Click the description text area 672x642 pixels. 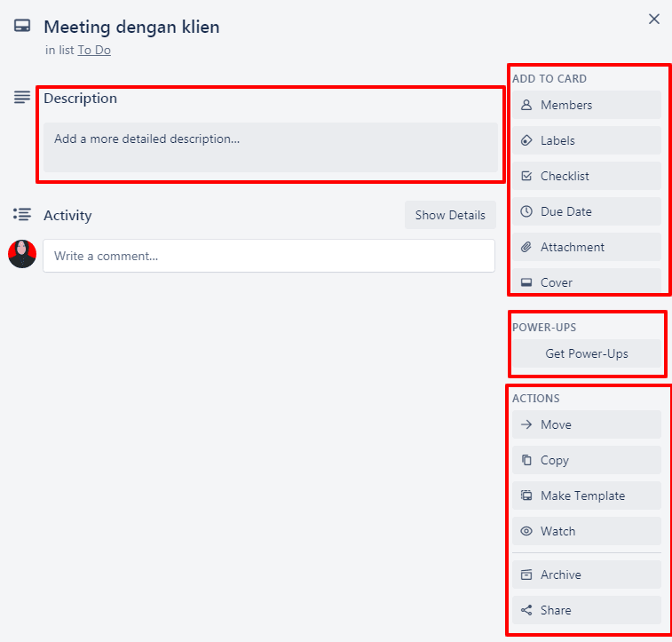click(x=271, y=147)
